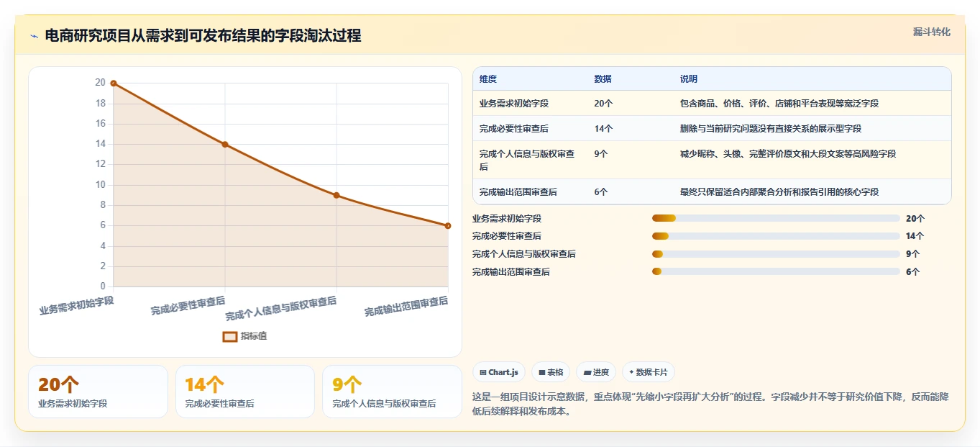Select chart data point at value 14
The height and width of the screenshot is (447, 980).
click(x=225, y=145)
